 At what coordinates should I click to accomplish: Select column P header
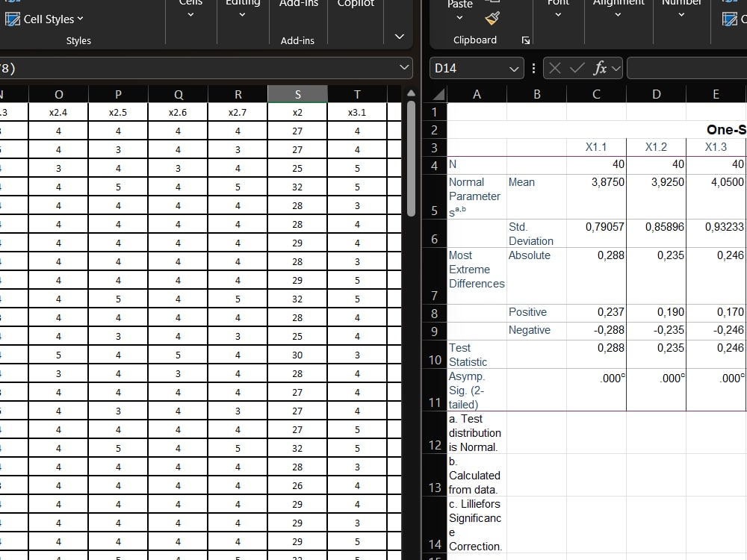pyautogui.click(x=118, y=94)
